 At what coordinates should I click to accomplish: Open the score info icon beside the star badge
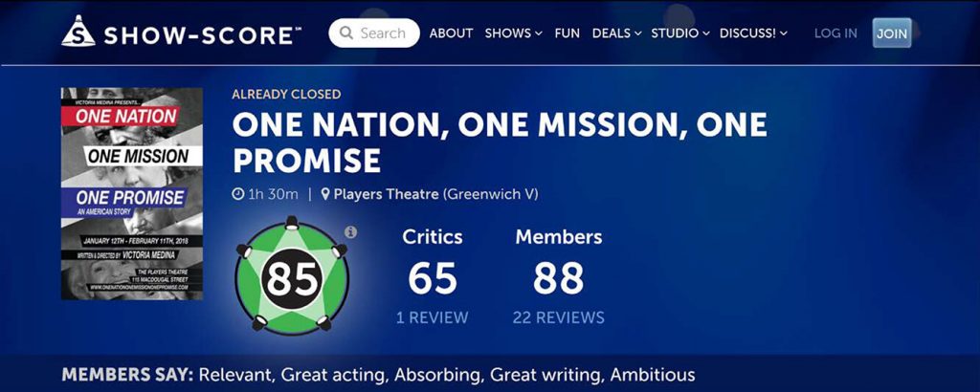click(351, 232)
